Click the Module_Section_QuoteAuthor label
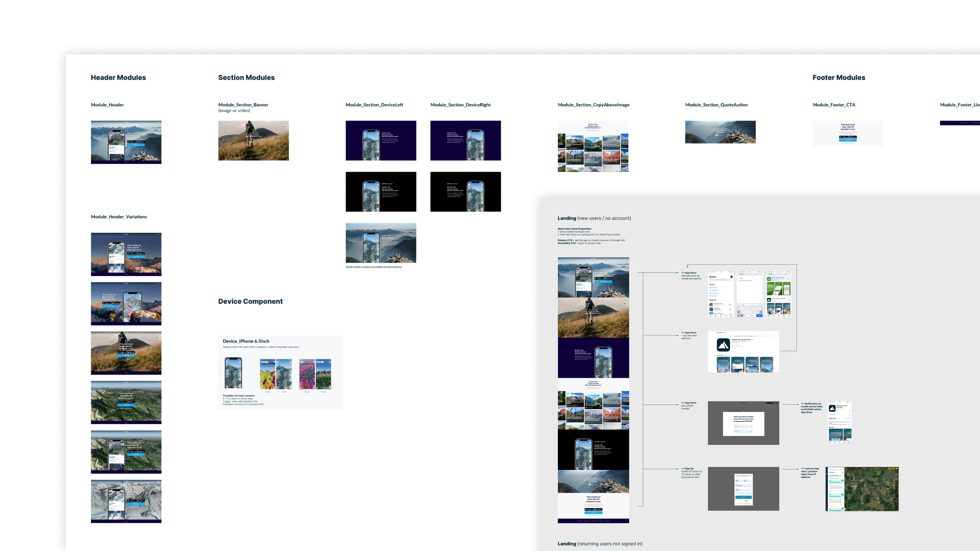The width and height of the screenshot is (980, 551). (x=716, y=105)
